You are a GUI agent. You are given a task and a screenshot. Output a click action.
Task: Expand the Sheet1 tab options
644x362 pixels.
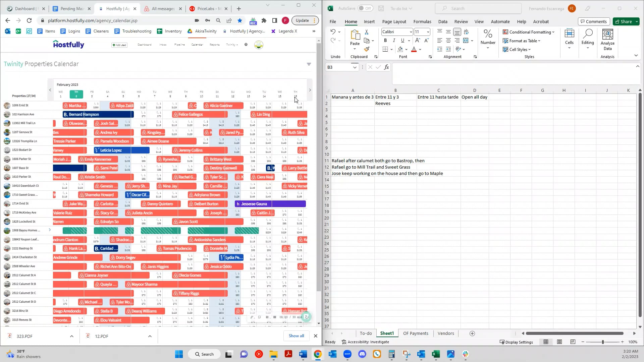[x=387, y=333]
